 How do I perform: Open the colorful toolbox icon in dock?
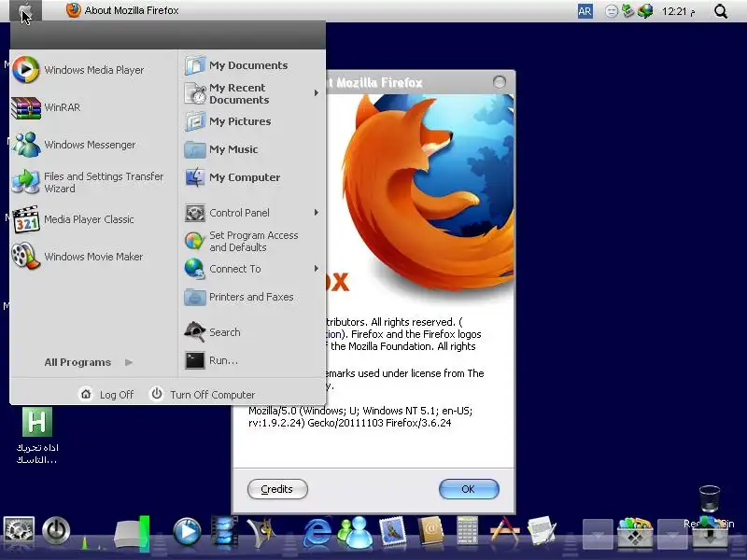[635, 532]
